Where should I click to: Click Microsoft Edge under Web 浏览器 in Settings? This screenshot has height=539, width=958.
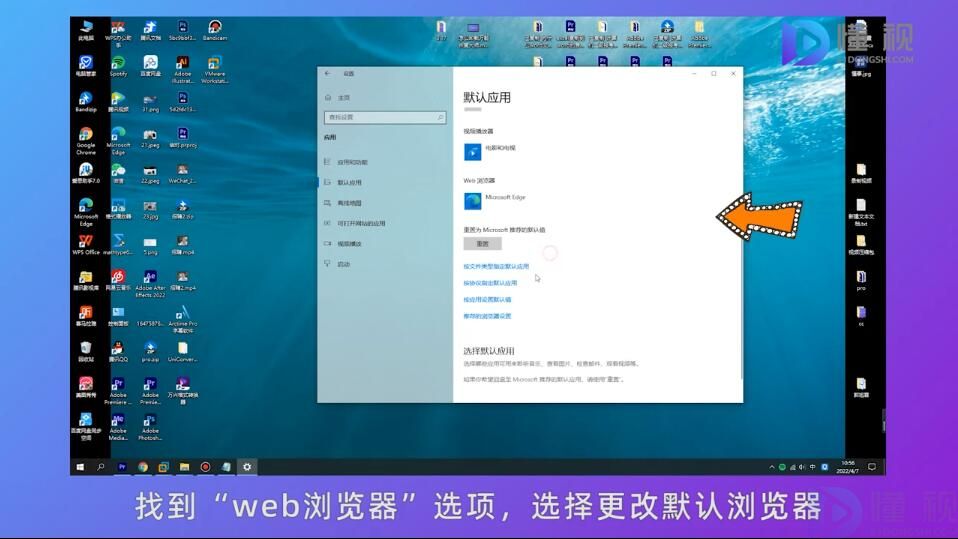(495, 200)
